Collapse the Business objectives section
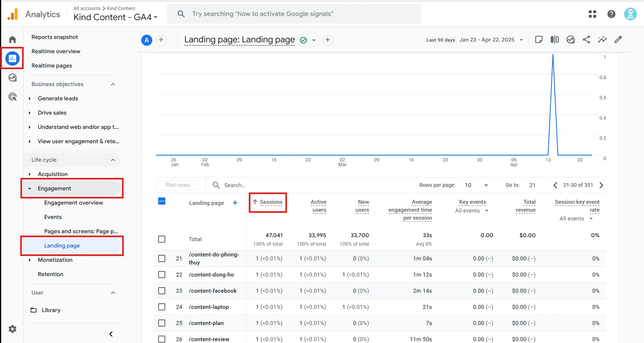Viewport: 644px width, 343px height. click(x=113, y=84)
